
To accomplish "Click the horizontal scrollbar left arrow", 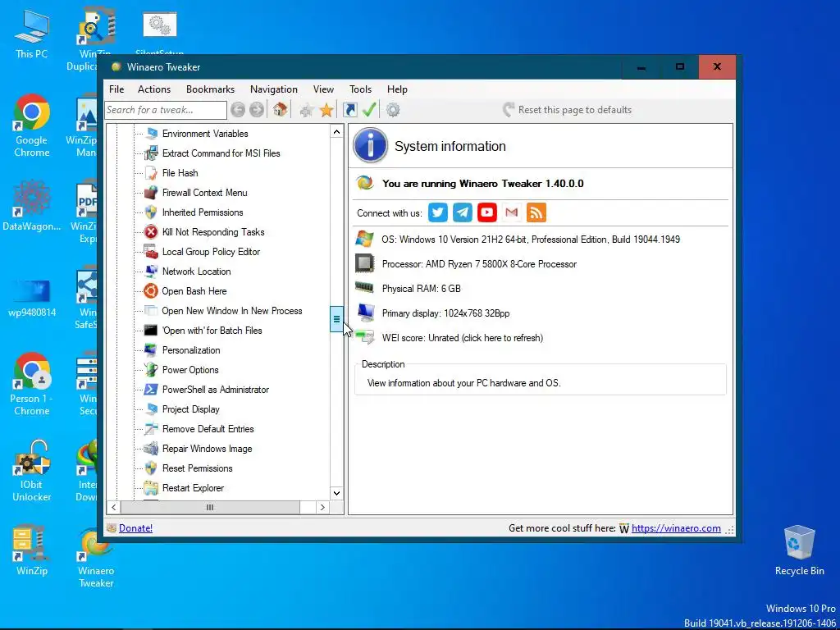I will click(113, 507).
